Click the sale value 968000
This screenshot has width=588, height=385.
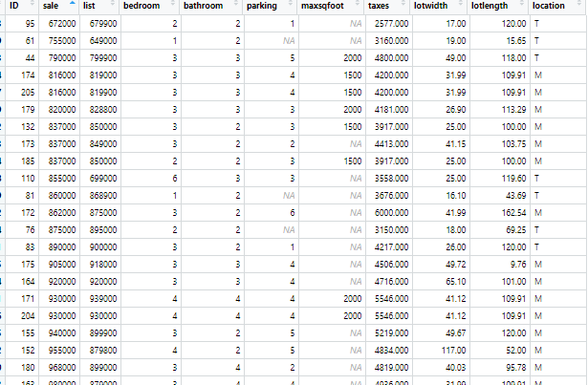pos(62,368)
